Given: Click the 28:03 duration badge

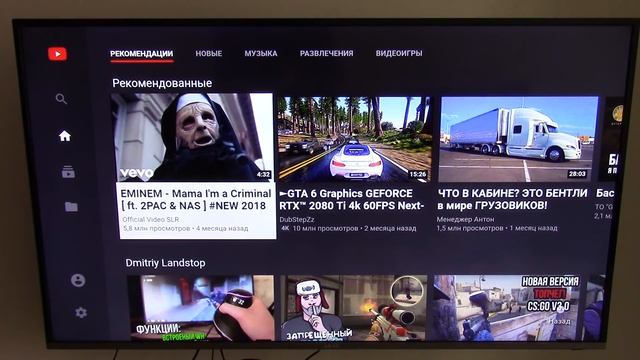Looking at the screenshot, I should 577,174.
